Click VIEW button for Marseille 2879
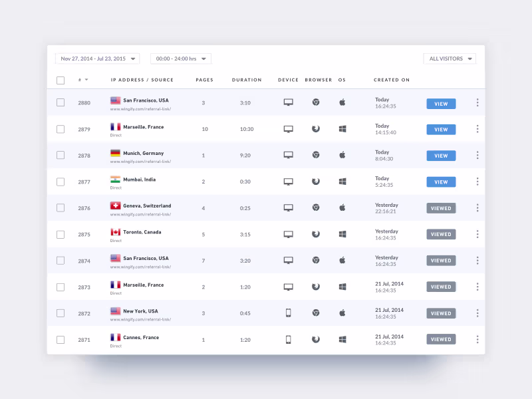Viewport: 532px width, 399px height. pos(441,130)
